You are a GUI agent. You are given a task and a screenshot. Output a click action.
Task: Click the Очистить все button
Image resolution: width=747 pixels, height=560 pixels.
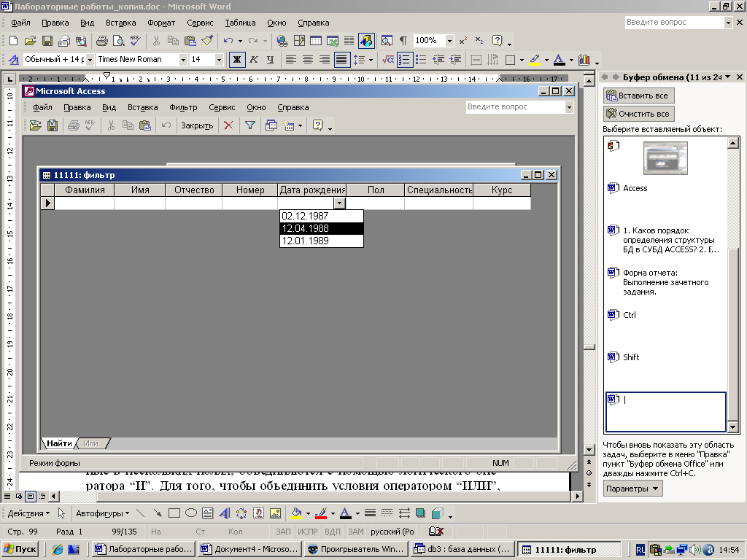(x=638, y=114)
